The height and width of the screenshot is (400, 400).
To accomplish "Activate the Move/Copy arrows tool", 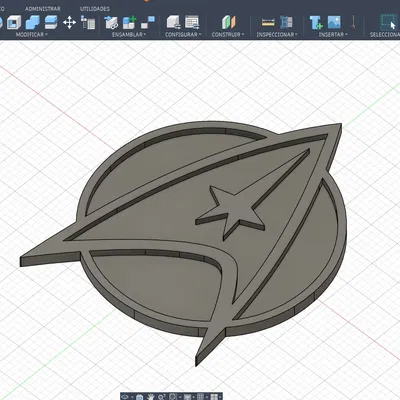I will [69, 23].
